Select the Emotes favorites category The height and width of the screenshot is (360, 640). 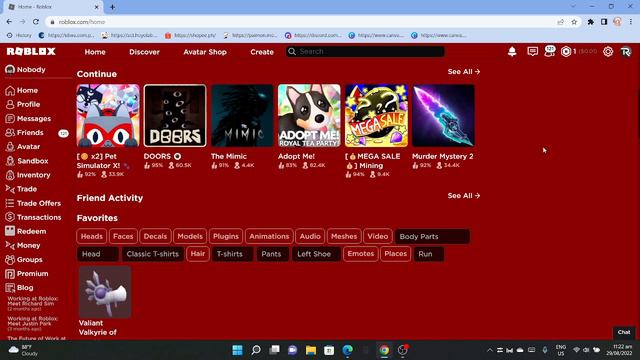(360, 254)
